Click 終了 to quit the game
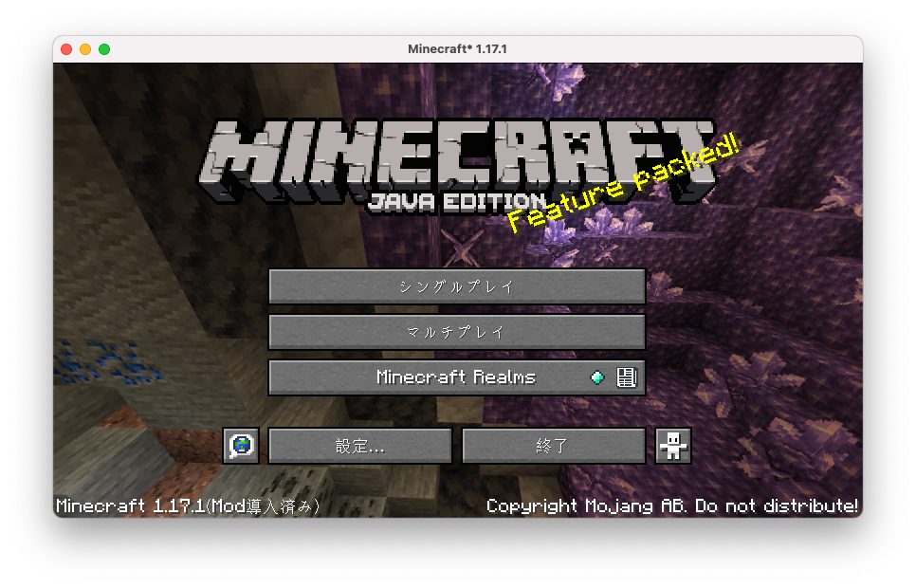Viewport: 916px width, 588px height. [554, 446]
